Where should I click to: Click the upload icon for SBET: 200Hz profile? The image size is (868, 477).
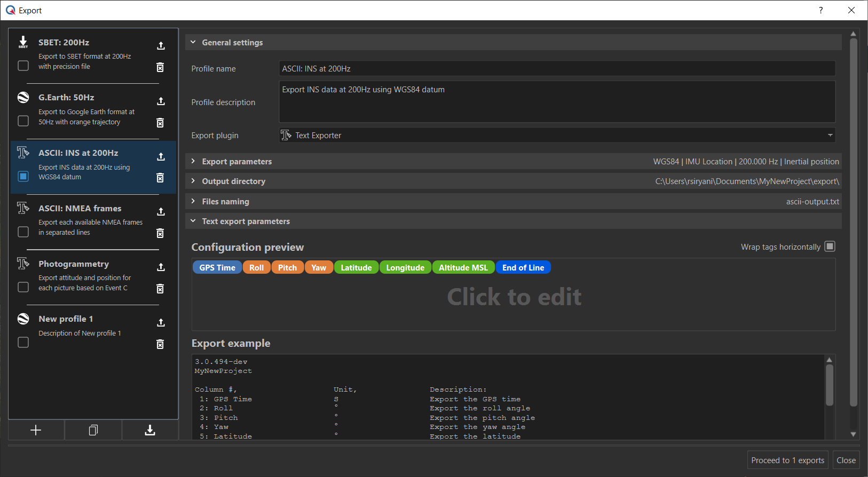(161, 46)
